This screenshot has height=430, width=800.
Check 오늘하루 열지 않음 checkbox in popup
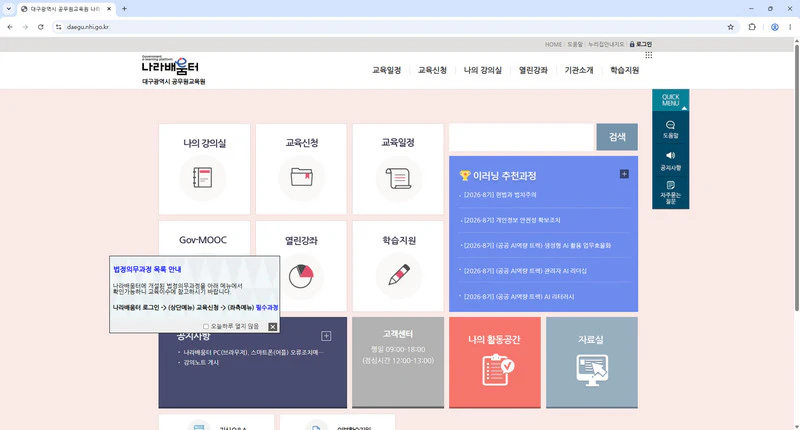click(206, 326)
